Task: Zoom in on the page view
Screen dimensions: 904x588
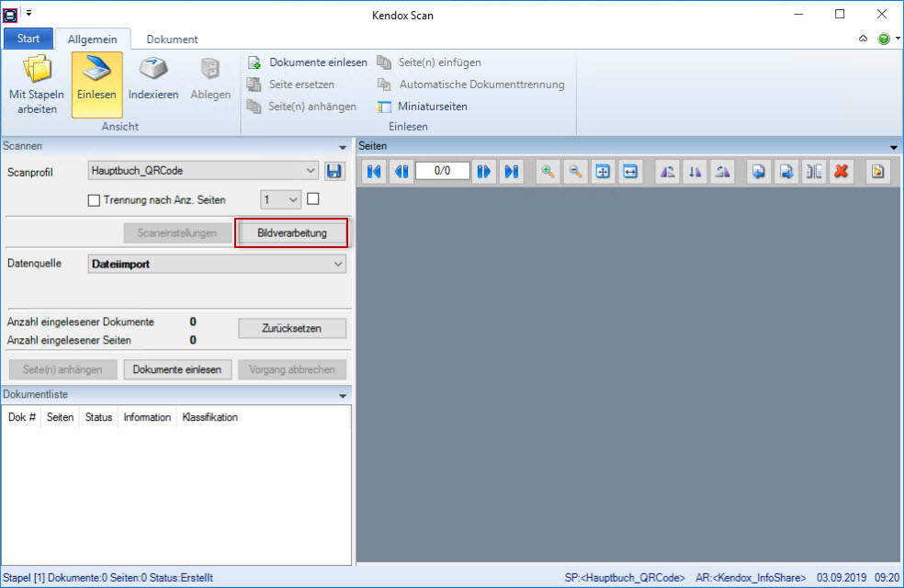Action: tap(548, 172)
